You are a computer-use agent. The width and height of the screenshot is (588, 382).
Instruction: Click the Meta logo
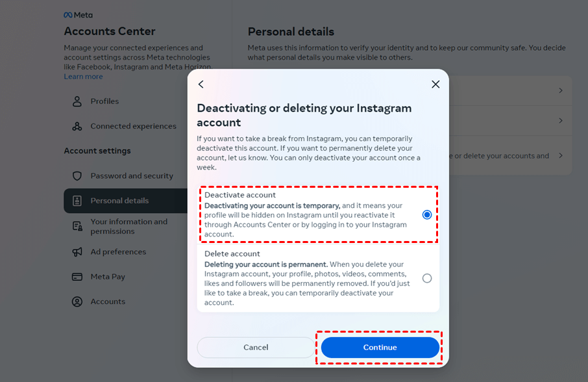(78, 15)
